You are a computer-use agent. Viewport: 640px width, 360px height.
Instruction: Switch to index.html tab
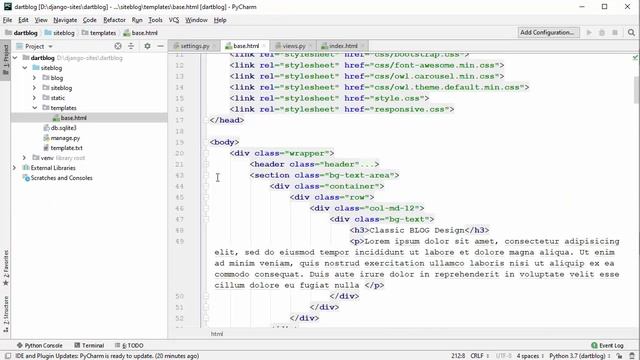(343, 46)
